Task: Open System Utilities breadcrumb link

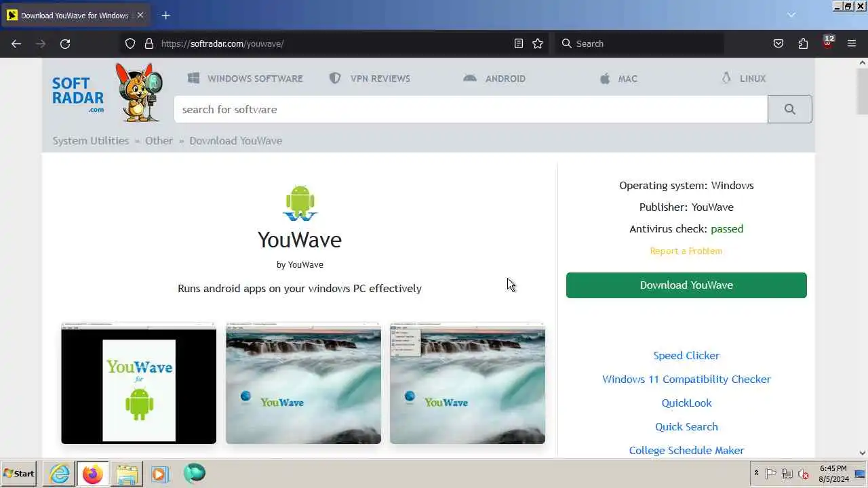Action: click(x=91, y=140)
